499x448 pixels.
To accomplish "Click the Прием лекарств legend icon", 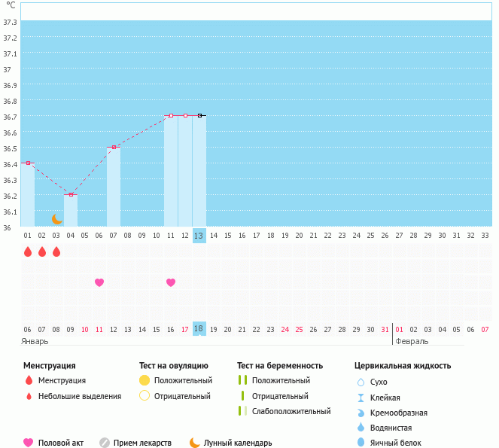I will 105,443.
